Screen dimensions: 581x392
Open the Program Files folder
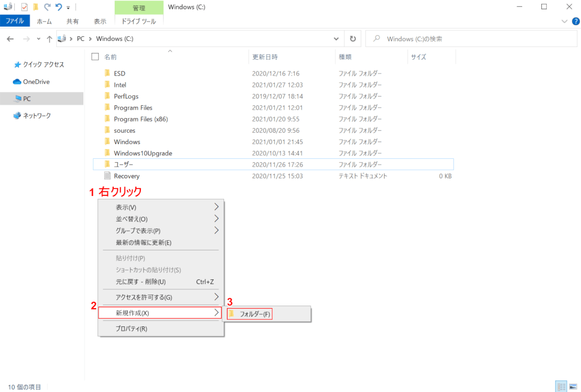(133, 108)
